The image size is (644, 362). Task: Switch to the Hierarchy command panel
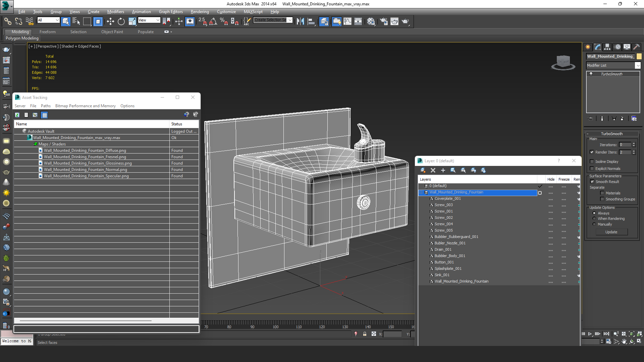point(607,47)
